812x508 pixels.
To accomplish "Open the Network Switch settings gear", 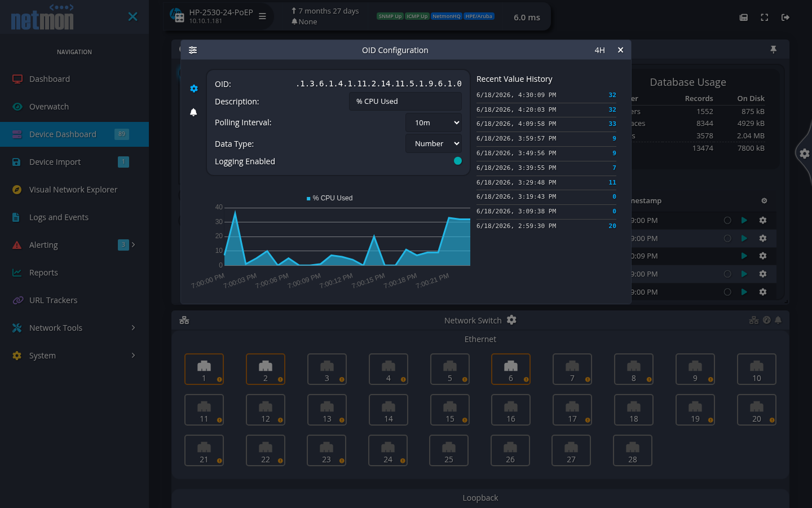I will pyautogui.click(x=511, y=320).
